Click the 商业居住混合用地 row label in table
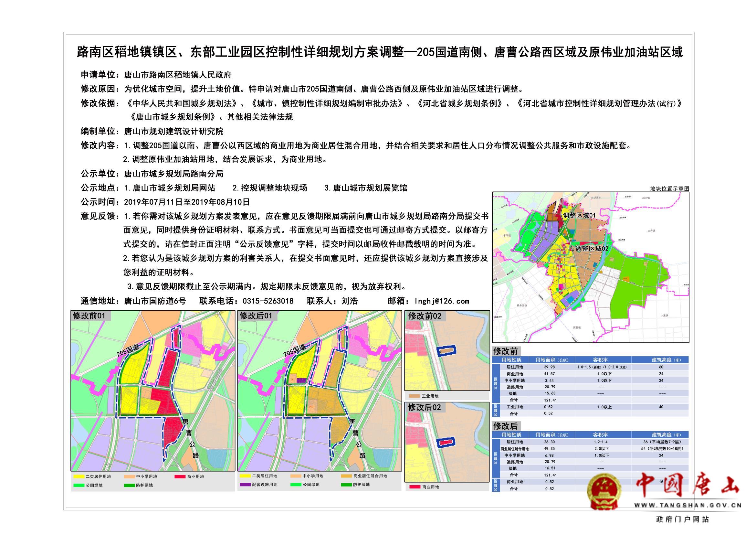This screenshot has height=535, width=756. click(515, 449)
